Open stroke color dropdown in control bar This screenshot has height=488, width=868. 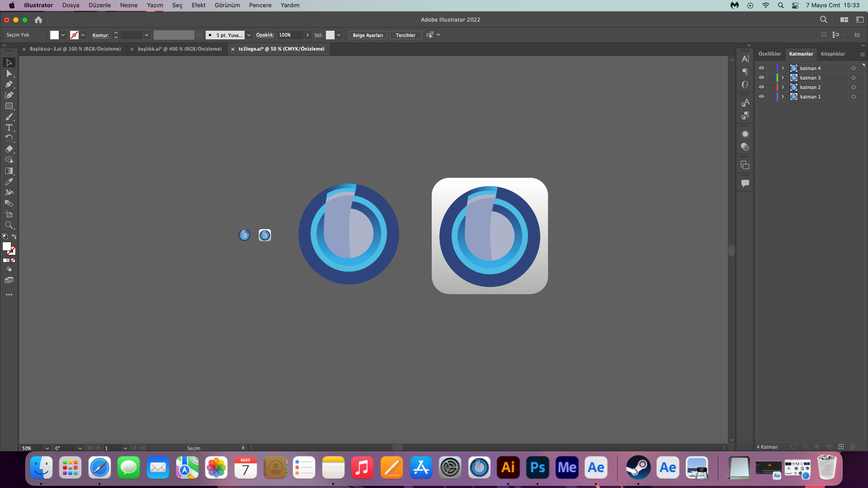(x=83, y=35)
